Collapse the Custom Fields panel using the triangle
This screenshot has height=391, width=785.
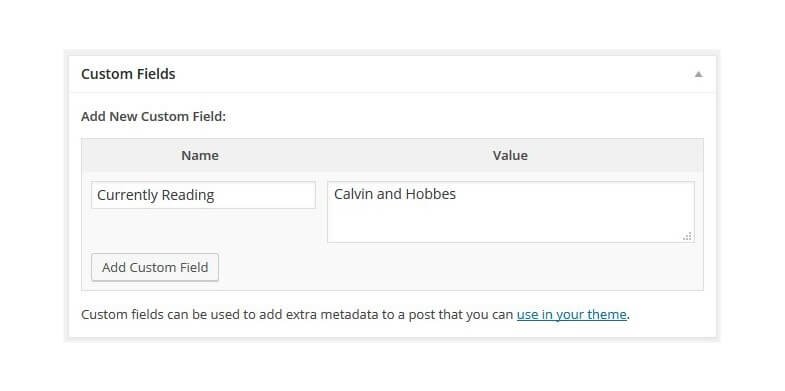698,75
